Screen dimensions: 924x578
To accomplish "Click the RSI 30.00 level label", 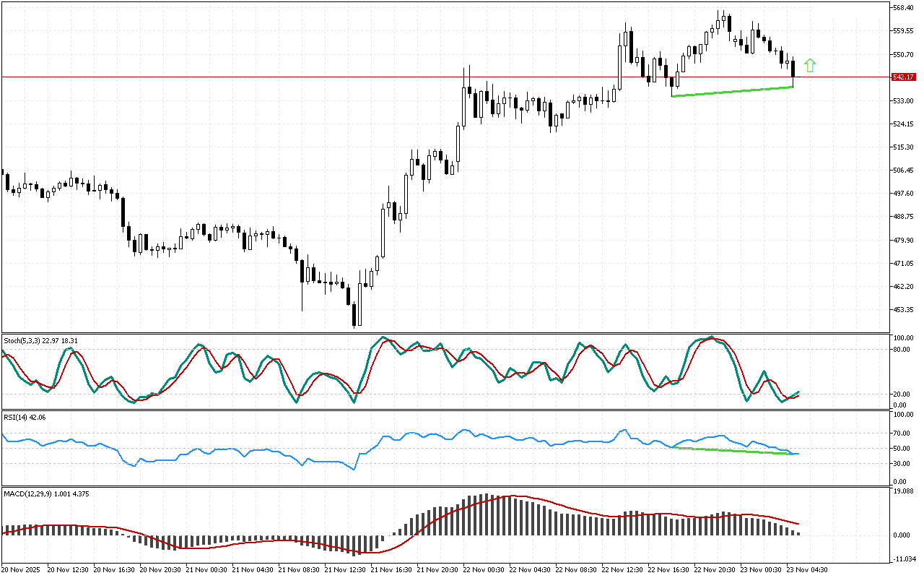I will (902, 463).
